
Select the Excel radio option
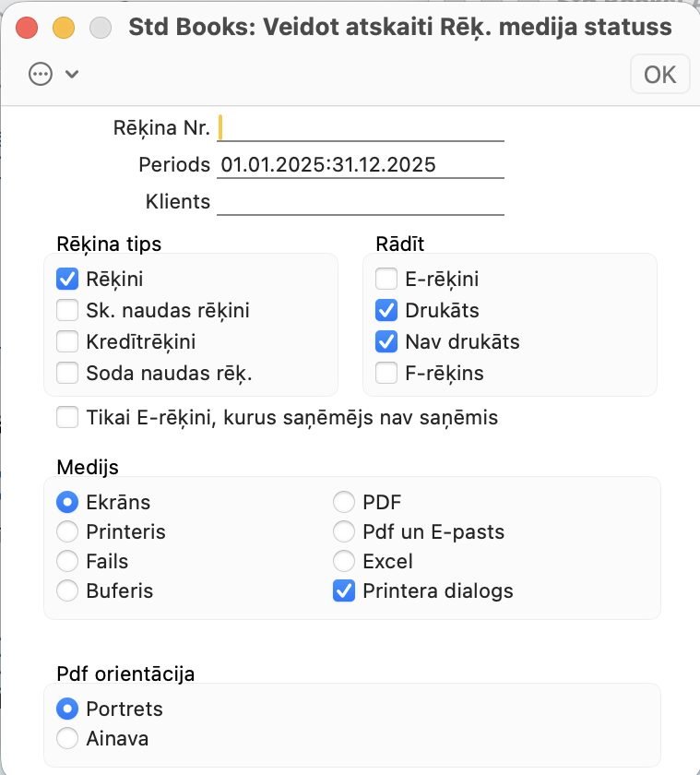tap(344, 561)
